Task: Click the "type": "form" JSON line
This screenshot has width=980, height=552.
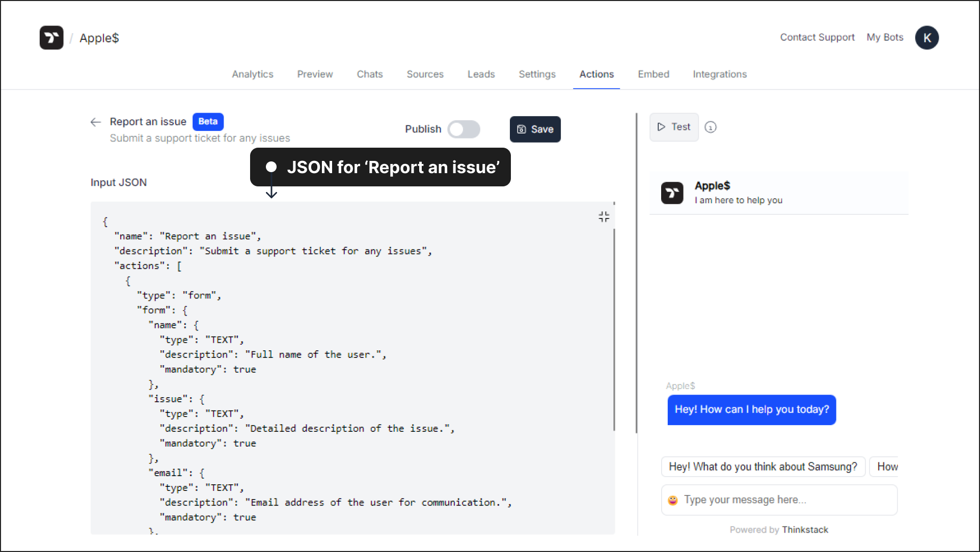Action: coord(179,295)
